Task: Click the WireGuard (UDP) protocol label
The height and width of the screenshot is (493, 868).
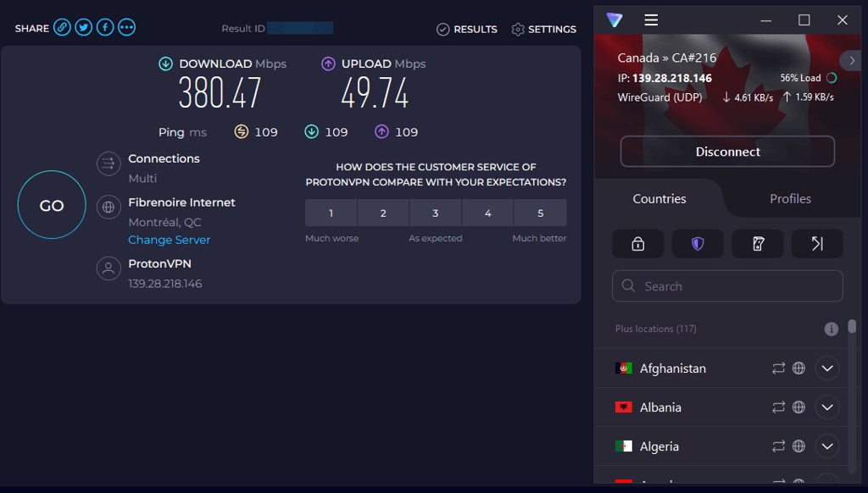Action: [659, 97]
